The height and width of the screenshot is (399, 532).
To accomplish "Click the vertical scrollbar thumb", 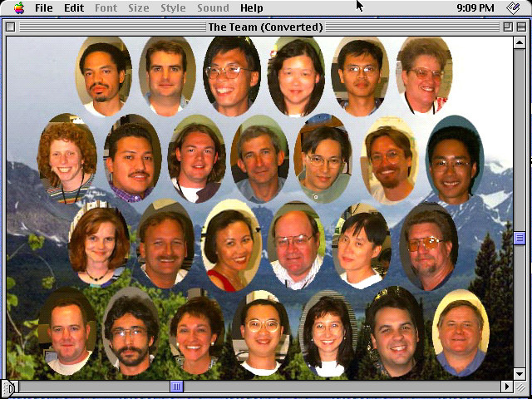I will click(x=520, y=239).
